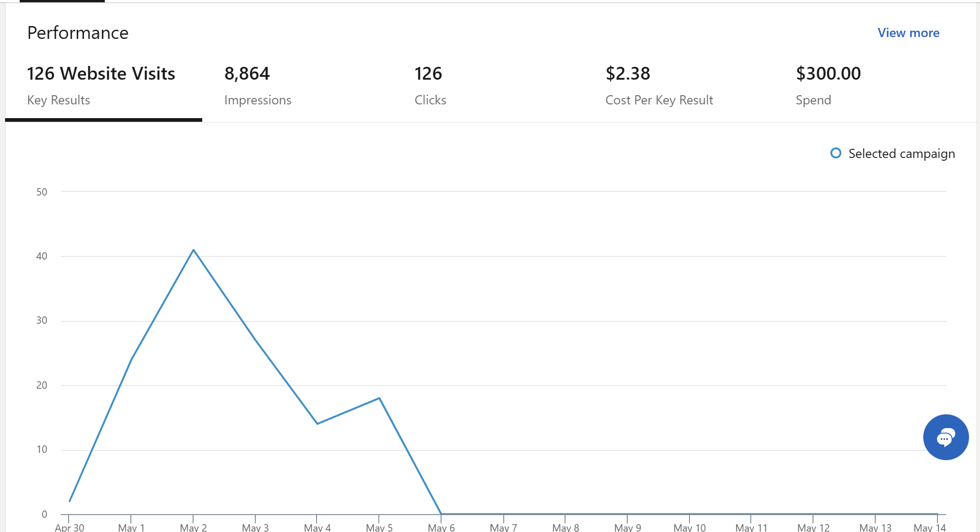This screenshot has width=980, height=532.
Task: Click the Selected campaign legend label
Action: pos(901,154)
